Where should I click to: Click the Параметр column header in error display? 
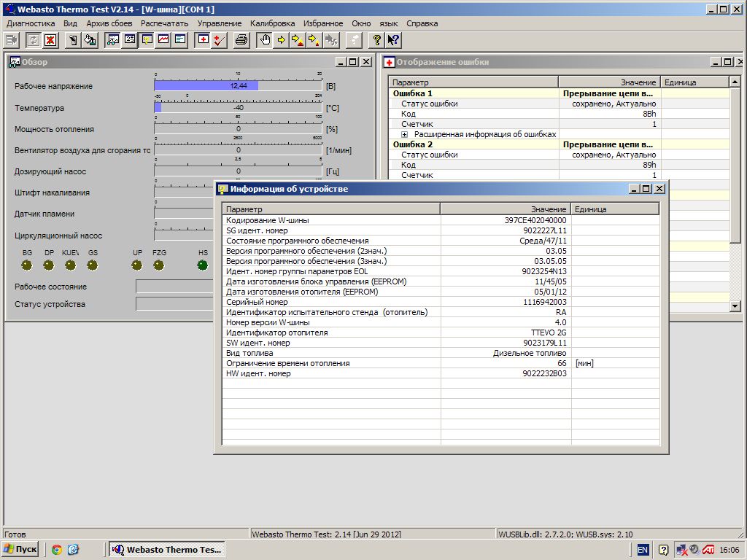(x=473, y=82)
